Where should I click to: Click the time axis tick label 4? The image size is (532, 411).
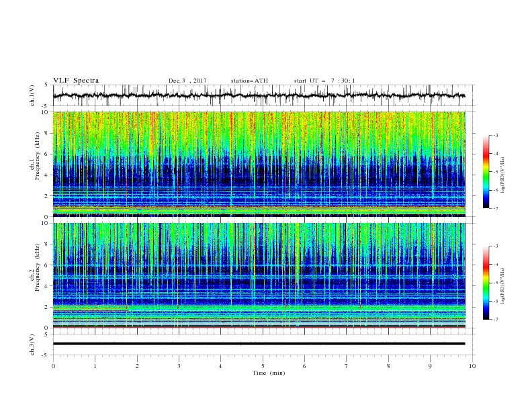221,366
